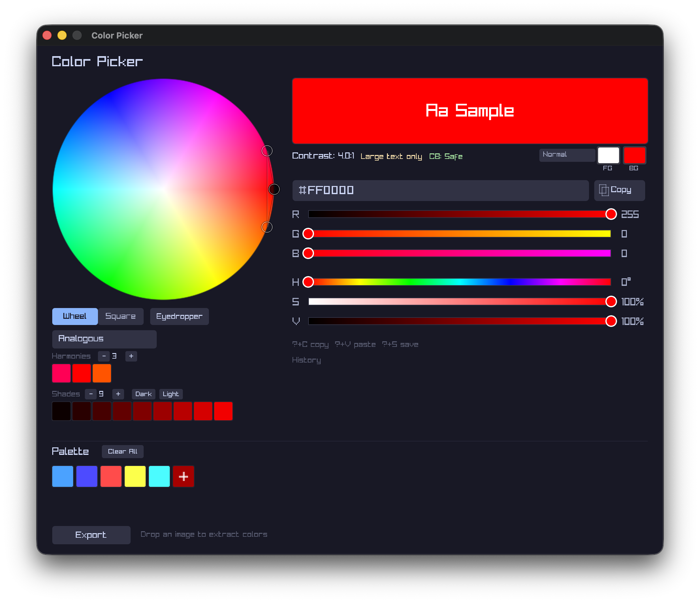Click the hex color input field
This screenshot has height=603, width=700.
click(x=440, y=191)
